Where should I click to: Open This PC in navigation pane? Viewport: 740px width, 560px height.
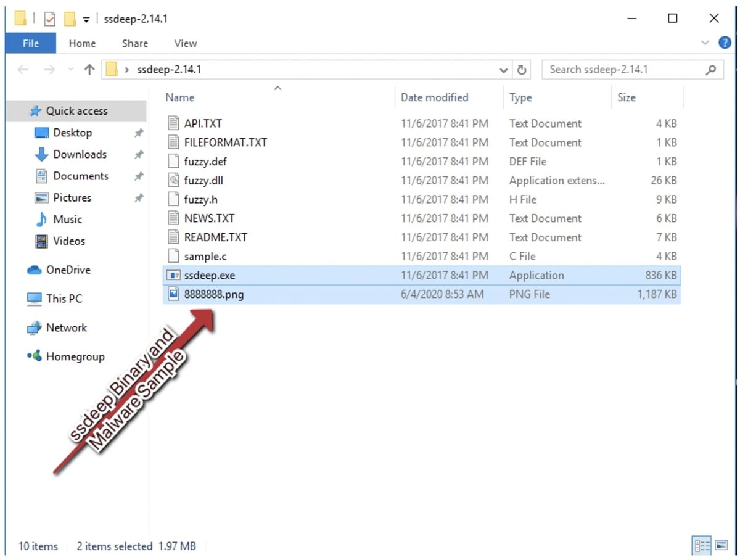coord(64,299)
